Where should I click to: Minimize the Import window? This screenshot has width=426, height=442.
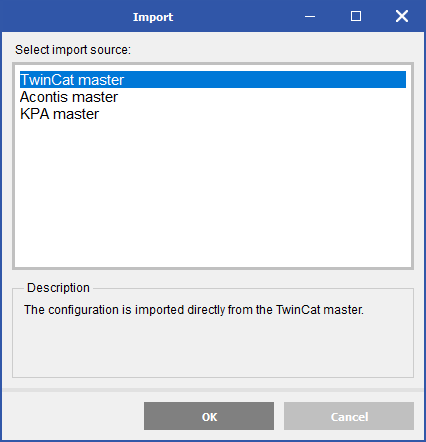(x=310, y=16)
